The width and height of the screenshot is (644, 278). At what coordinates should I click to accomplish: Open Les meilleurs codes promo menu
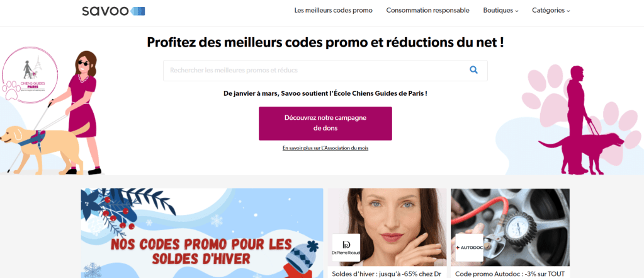tap(334, 11)
